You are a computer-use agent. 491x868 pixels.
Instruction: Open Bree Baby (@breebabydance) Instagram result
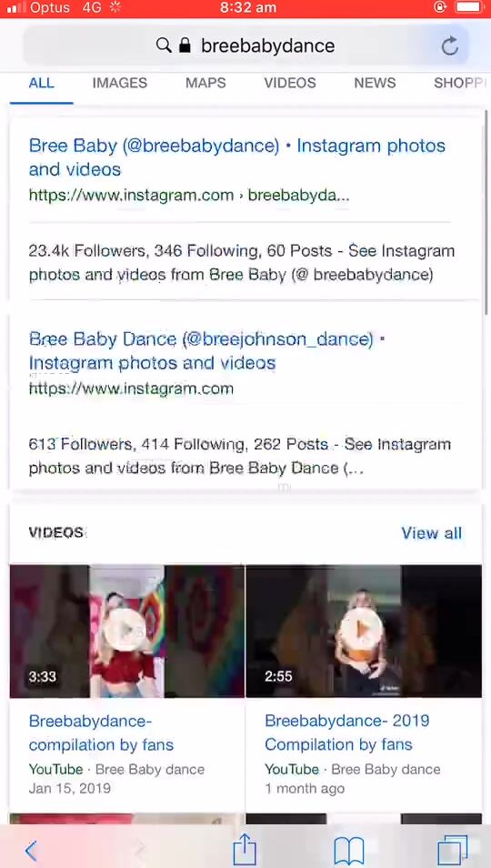click(x=237, y=157)
